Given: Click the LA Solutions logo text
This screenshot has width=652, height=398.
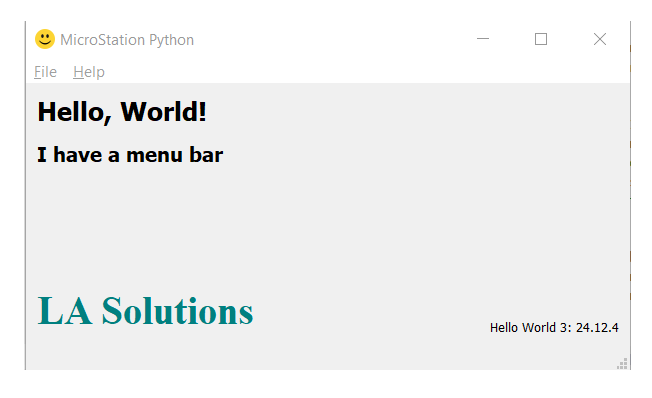Looking at the screenshot, I should pyautogui.click(x=145, y=311).
